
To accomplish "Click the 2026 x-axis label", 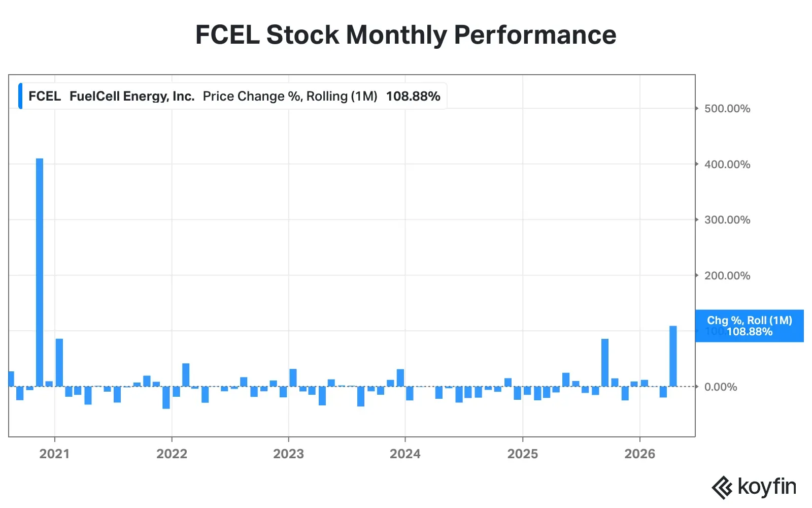I will point(639,454).
